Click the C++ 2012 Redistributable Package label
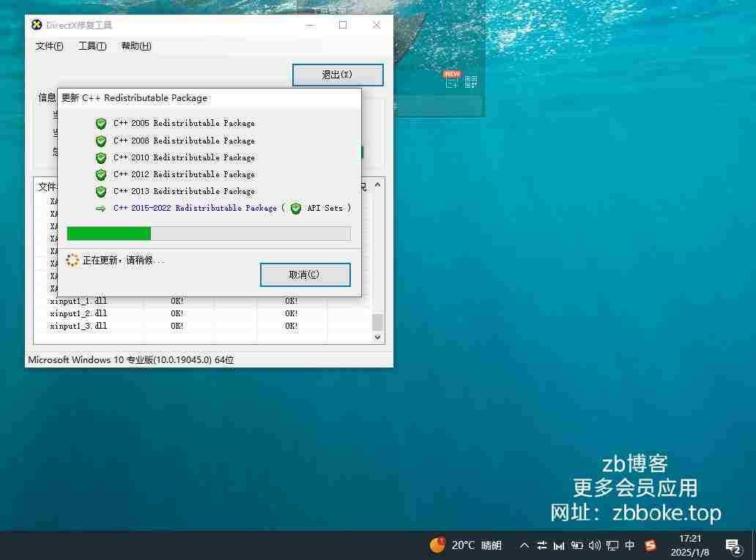Image resolution: width=756 pixels, height=560 pixels. 184,174
